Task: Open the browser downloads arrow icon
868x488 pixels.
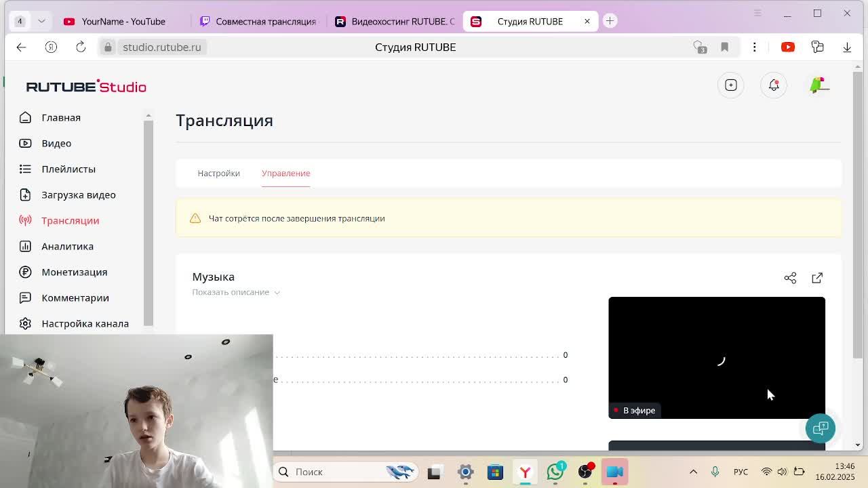Action: [847, 47]
